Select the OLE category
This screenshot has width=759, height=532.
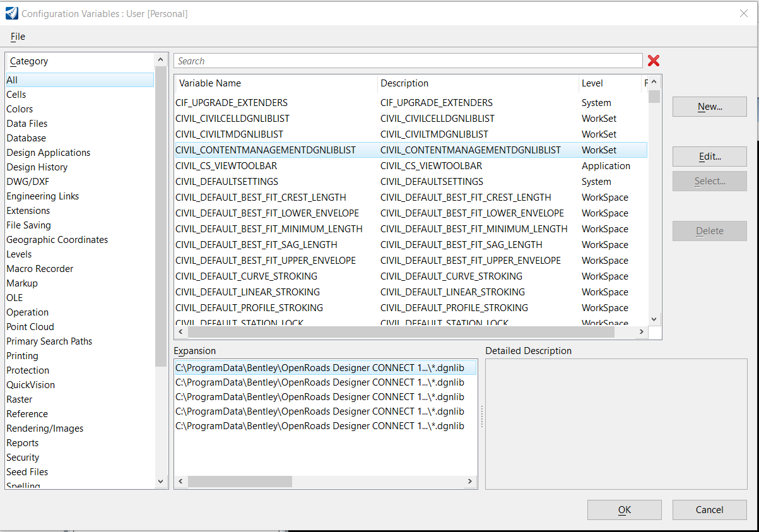pos(79,298)
